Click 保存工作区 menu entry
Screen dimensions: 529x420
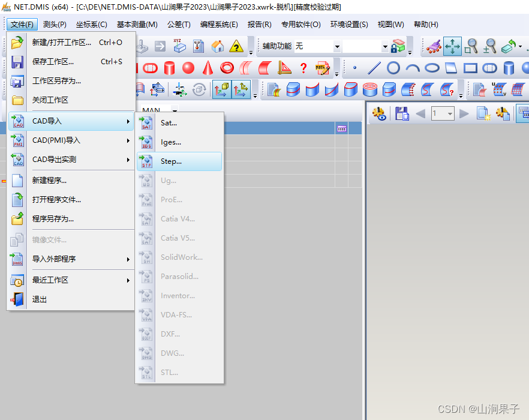(71, 62)
